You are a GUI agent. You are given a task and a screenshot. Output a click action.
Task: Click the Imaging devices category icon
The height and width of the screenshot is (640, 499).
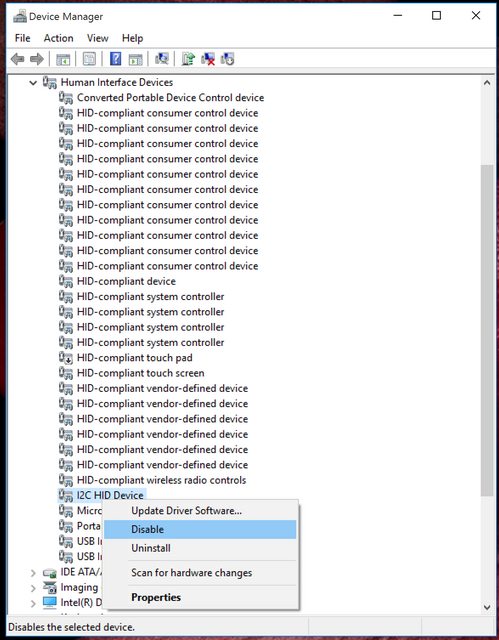(50, 587)
